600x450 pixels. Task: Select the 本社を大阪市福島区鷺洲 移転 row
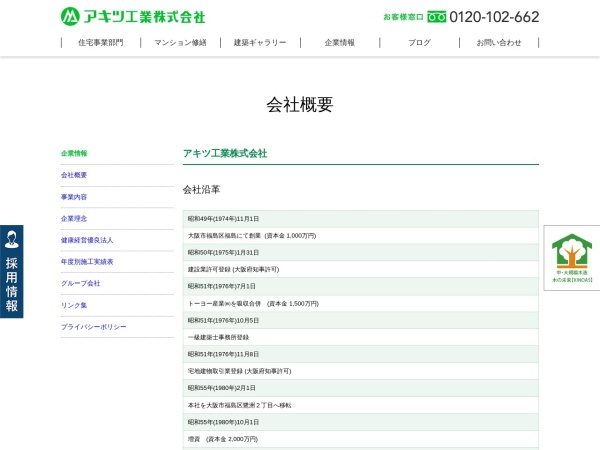click(x=361, y=405)
